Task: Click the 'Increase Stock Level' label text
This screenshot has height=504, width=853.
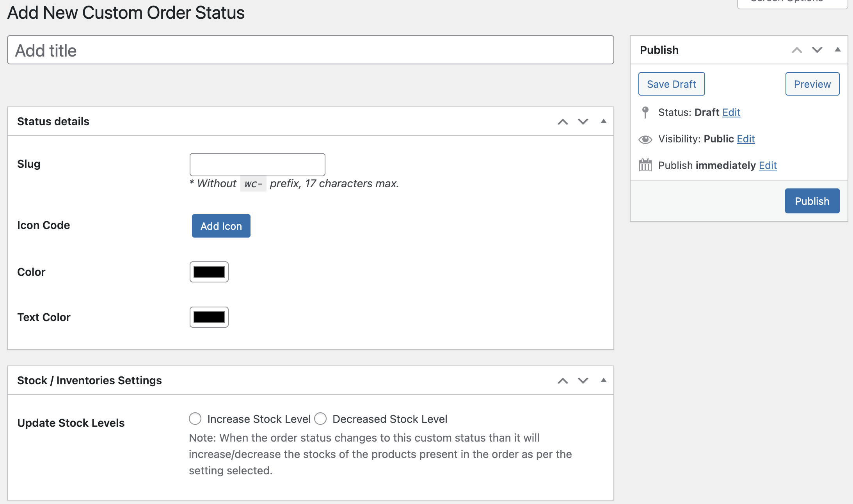Action: 259,419
